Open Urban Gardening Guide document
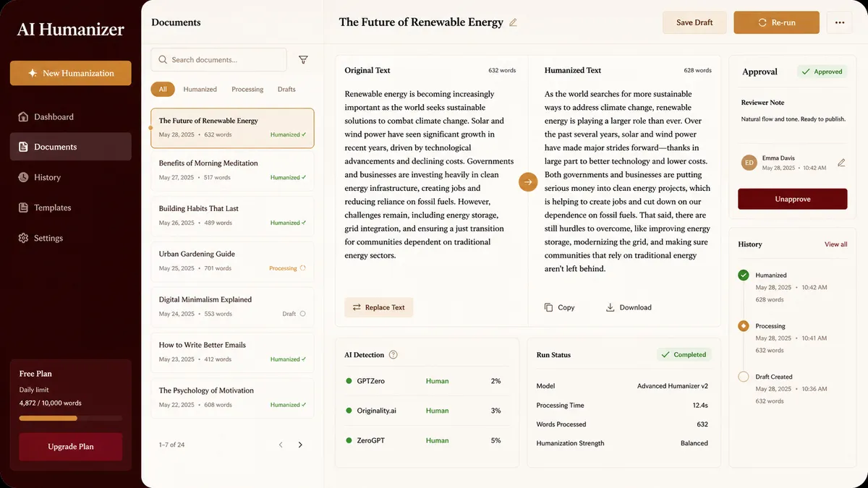868x488 pixels. coord(232,261)
